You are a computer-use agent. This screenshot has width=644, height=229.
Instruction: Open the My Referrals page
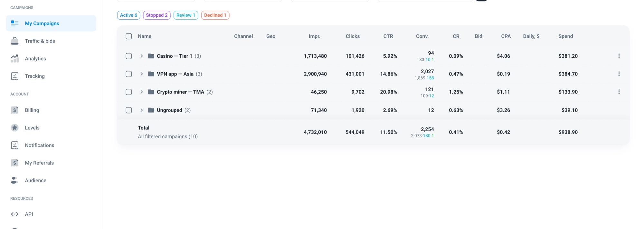(x=51, y=163)
